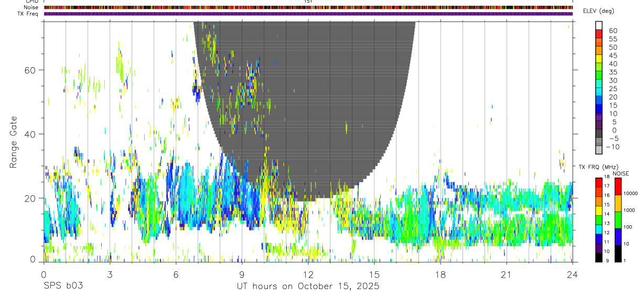Click the 'TX Freq' row label
Screen dimensions: 644x297
point(28,14)
